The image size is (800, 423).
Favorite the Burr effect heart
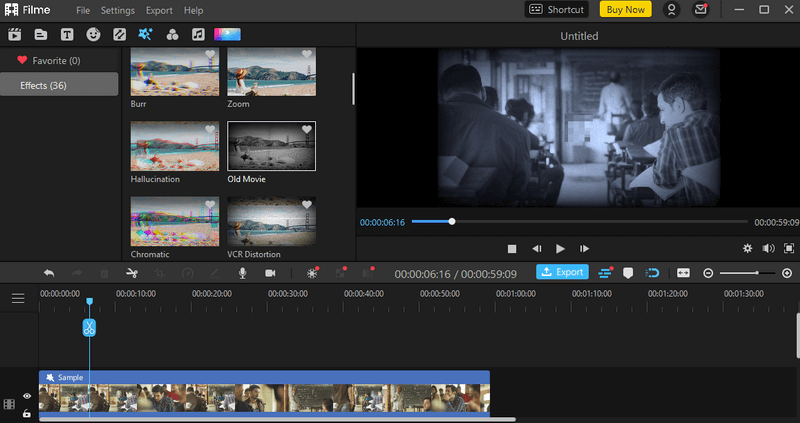click(210, 54)
